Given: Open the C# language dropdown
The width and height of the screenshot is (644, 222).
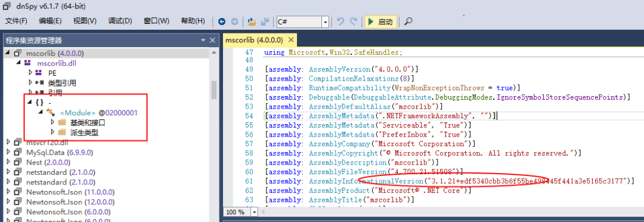Looking at the screenshot, I should [326, 22].
